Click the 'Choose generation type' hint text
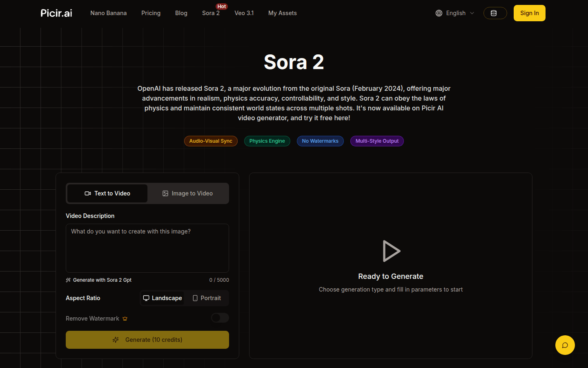 pos(391,289)
